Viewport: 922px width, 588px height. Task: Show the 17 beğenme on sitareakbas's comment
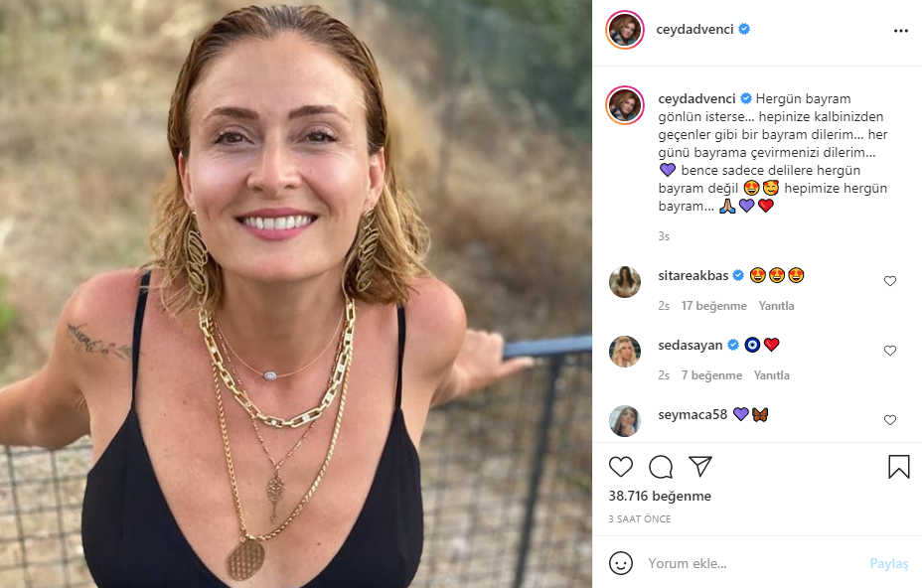pos(714,306)
